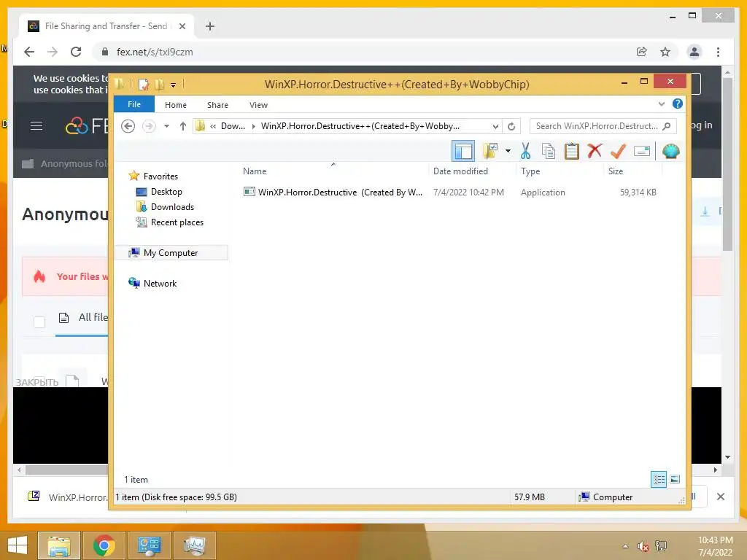This screenshot has height=560, width=747.
Task: Open the address bar history dropdown
Action: (495, 126)
